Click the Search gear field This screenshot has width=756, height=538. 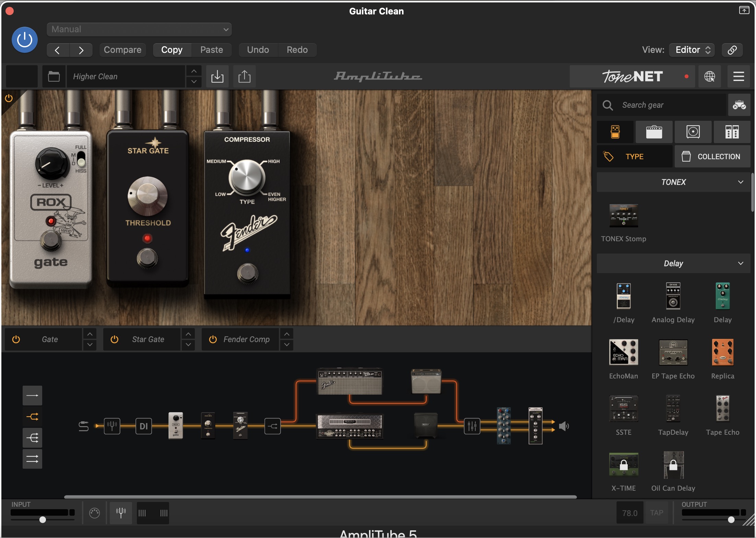pyautogui.click(x=662, y=105)
